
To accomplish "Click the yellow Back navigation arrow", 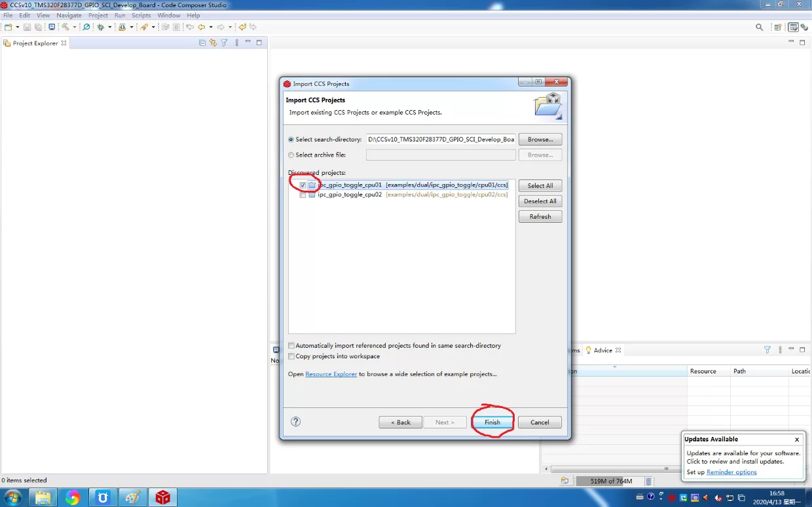I will tap(202, 27).
